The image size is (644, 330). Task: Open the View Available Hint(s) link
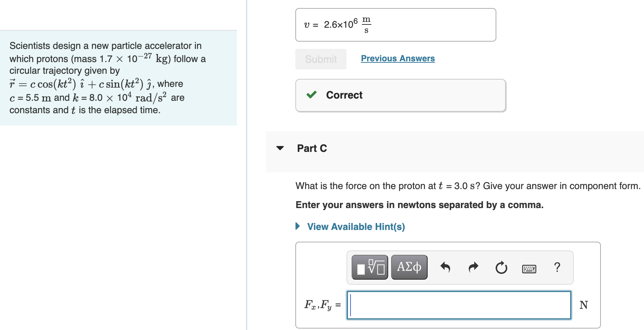[356, 227]
